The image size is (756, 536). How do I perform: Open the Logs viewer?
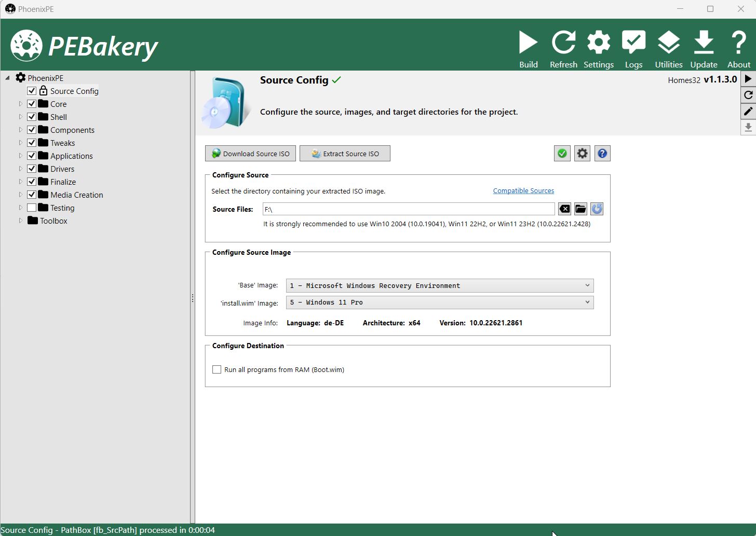(x=633, y=44)
